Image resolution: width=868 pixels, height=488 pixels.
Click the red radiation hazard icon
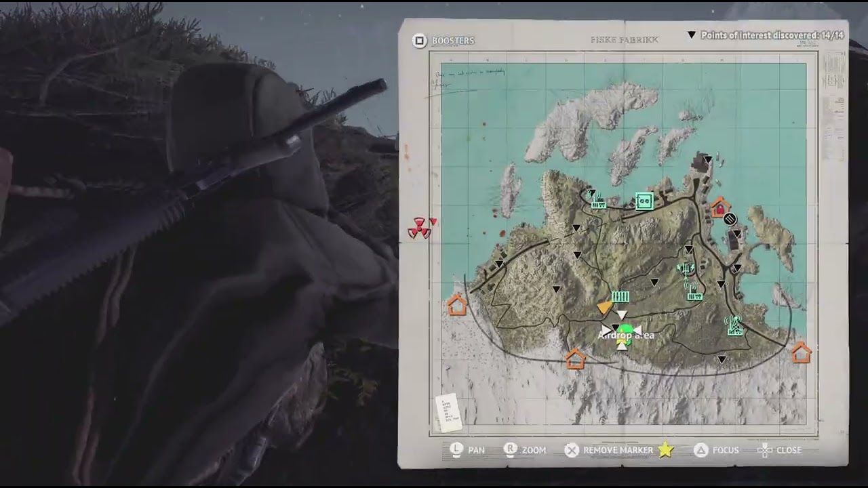(419, 229)
